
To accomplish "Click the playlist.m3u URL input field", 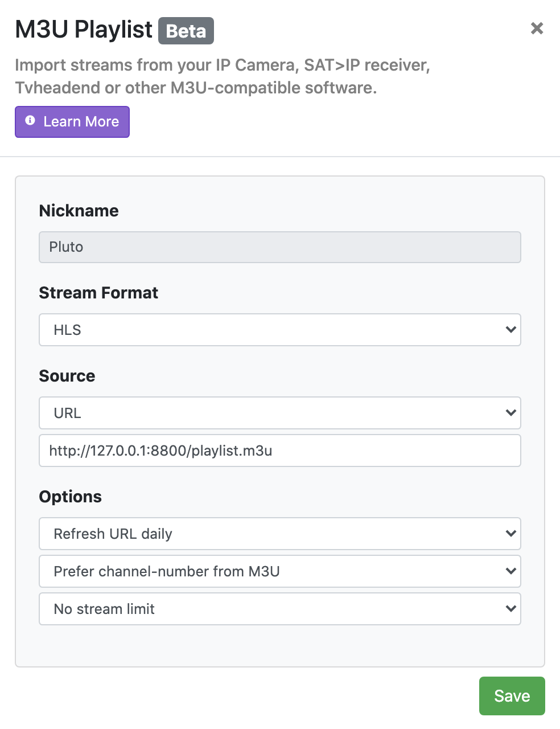I will click(x=279, y=450).
